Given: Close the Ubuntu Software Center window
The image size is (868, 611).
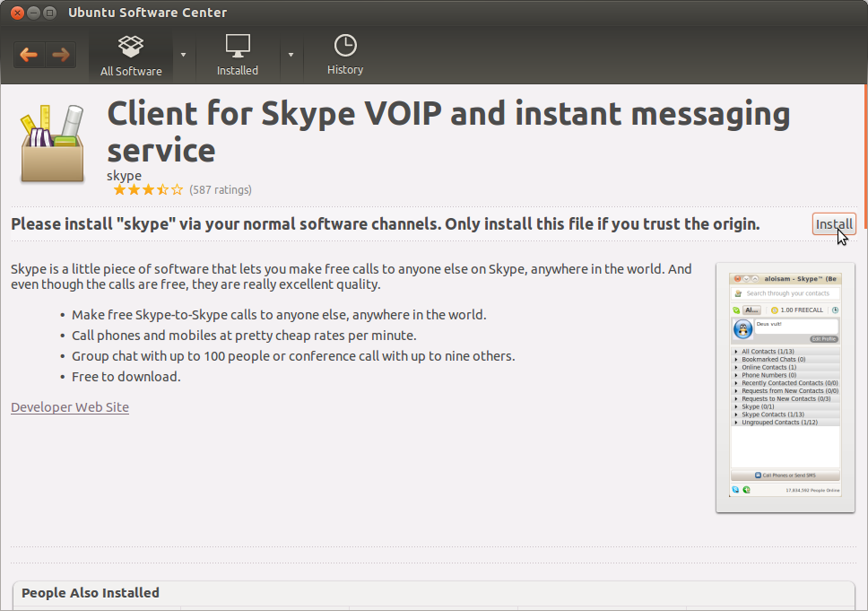Looking at the screenshot, I should [x=17, y=13].
